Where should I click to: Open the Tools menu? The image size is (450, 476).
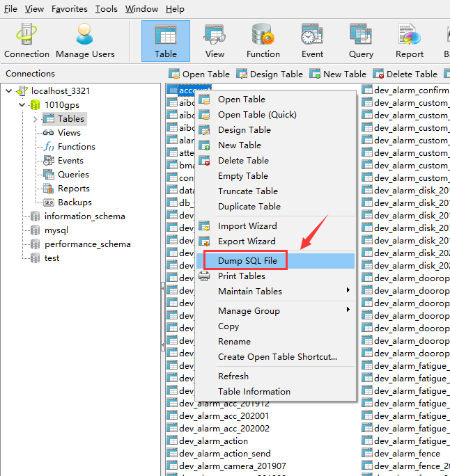click(107, 9)
